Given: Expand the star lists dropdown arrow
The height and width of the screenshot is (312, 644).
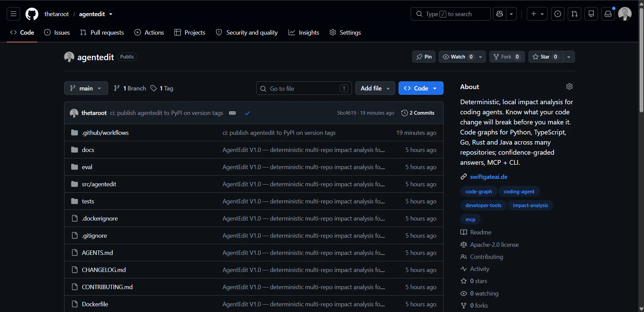Looking at the screenshot, I should tap(569, 57).
